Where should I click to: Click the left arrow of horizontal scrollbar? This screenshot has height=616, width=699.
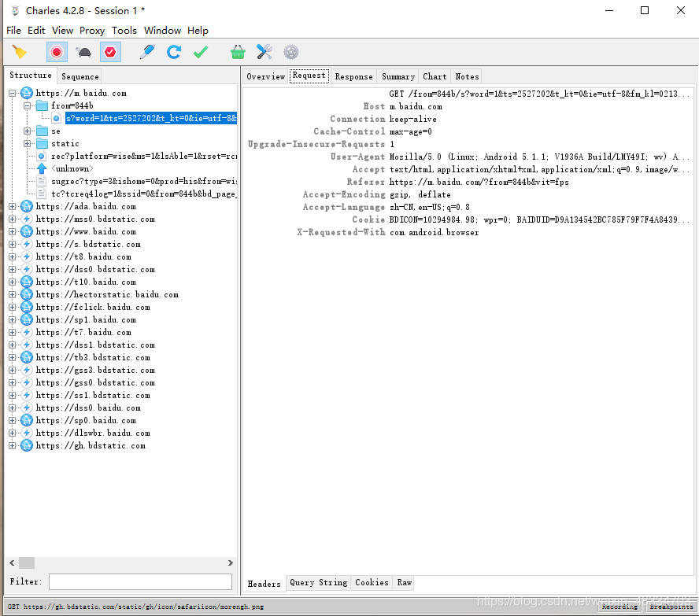pos(12,563)
